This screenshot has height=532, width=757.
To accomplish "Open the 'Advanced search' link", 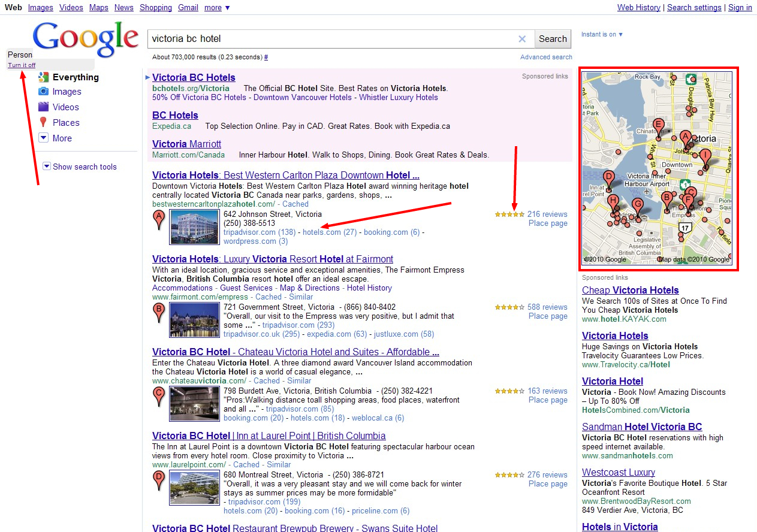I will pyautogui.click(x=546, y=58).
